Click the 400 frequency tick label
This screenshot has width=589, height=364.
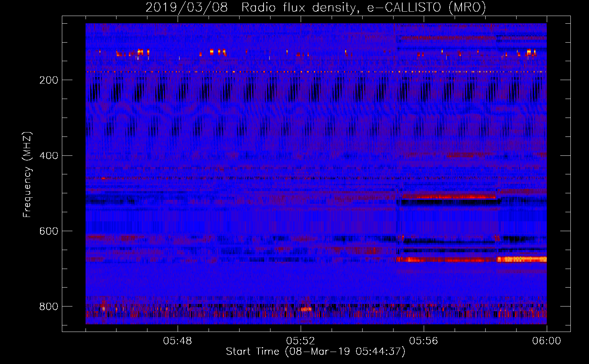(x=48, y=156)
